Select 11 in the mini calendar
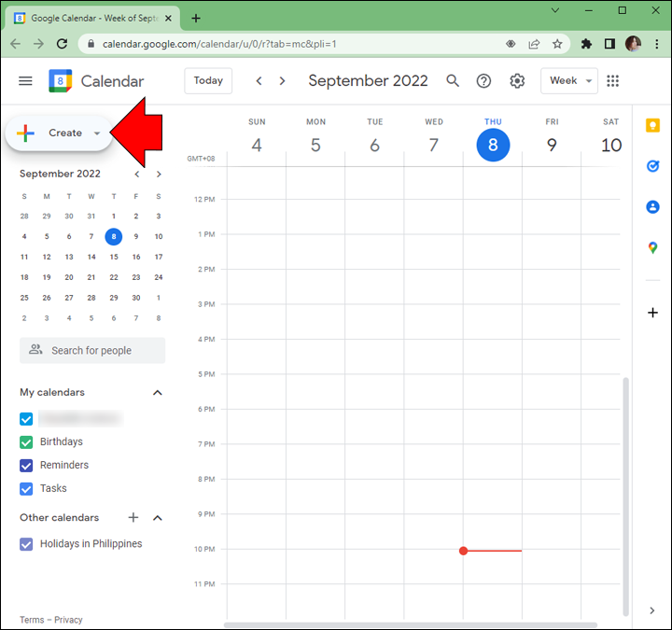672x630 pixels. 24,257
